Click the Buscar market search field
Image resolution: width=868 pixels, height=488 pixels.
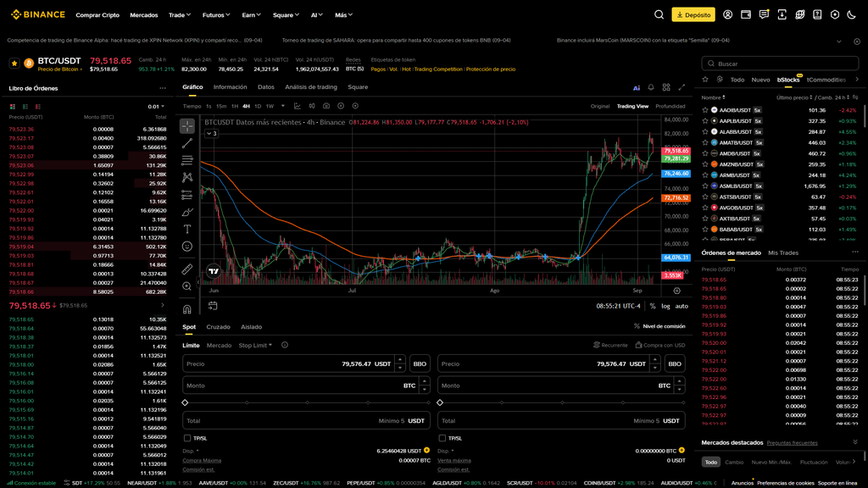[780, 64]
